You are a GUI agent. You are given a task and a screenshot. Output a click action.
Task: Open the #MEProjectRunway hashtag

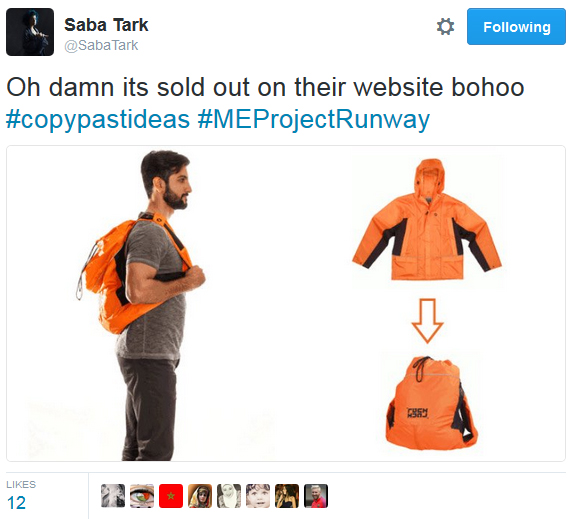314,120
